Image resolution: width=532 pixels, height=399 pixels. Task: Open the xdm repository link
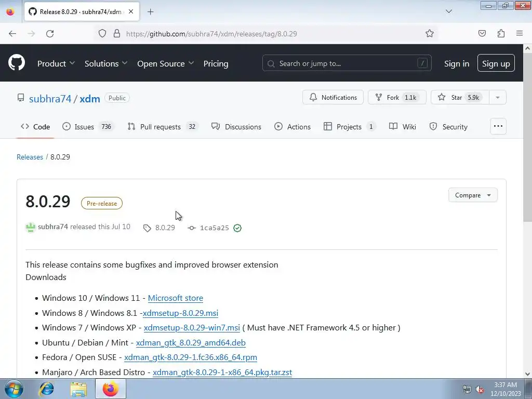(90, 99)
